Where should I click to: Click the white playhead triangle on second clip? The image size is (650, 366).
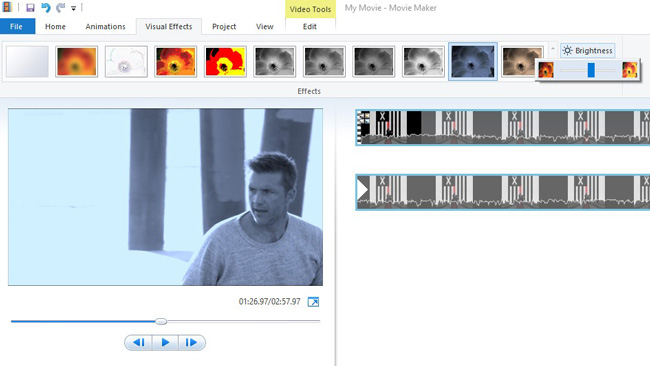coord(363,189)
